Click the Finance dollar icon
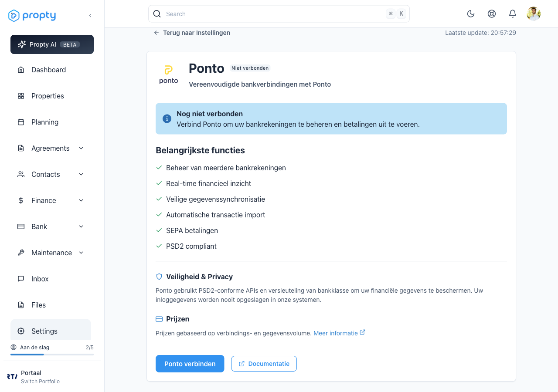Screen dimensions: 558x392 click(21, 200)
